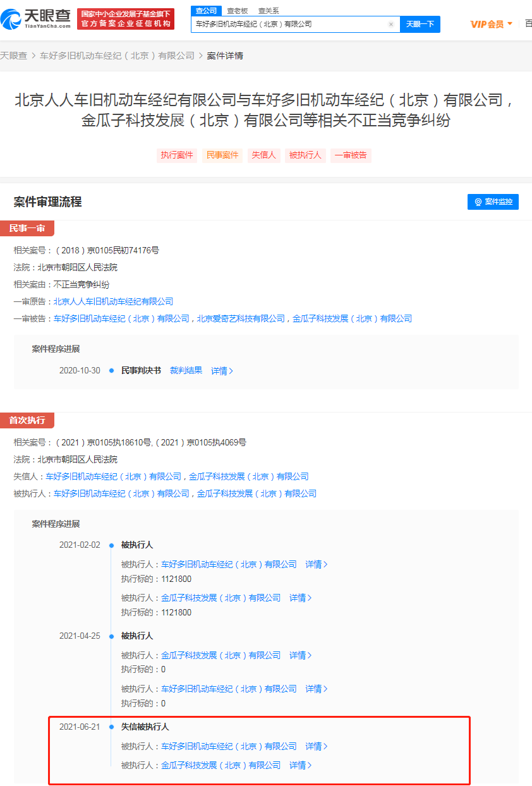The image size is (532, 786).
Task: Click the 天眼查 breadcrumb link
Action: [x=13, y=56]
